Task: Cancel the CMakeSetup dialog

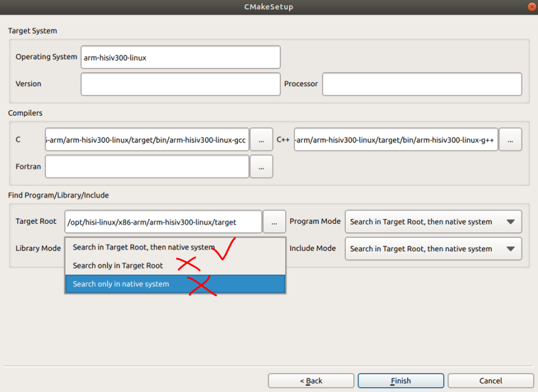Action: tap(491, 380)
